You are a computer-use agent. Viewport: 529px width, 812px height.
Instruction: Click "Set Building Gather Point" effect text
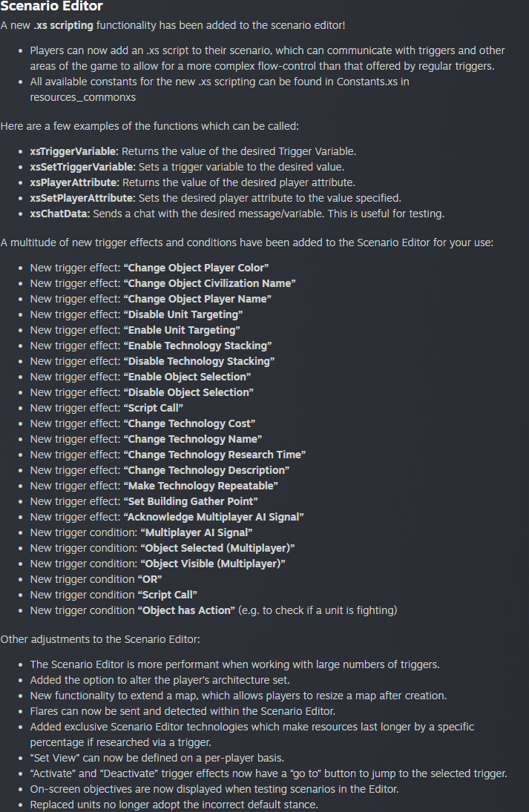click(191, 501)
